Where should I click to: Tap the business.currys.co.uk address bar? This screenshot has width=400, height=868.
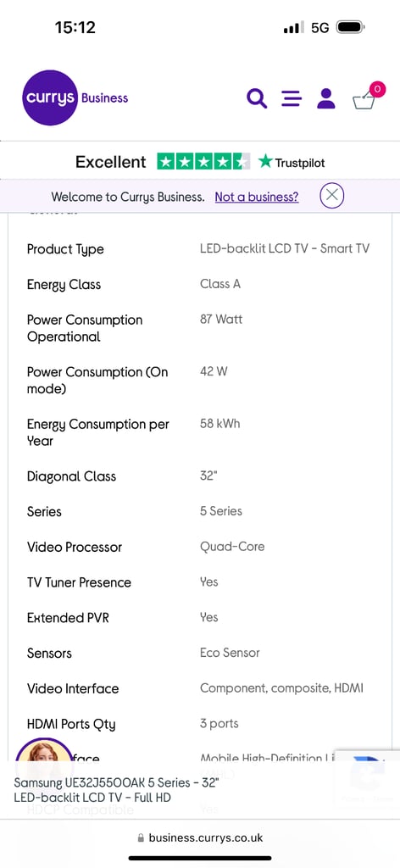(x=200, y=837)
